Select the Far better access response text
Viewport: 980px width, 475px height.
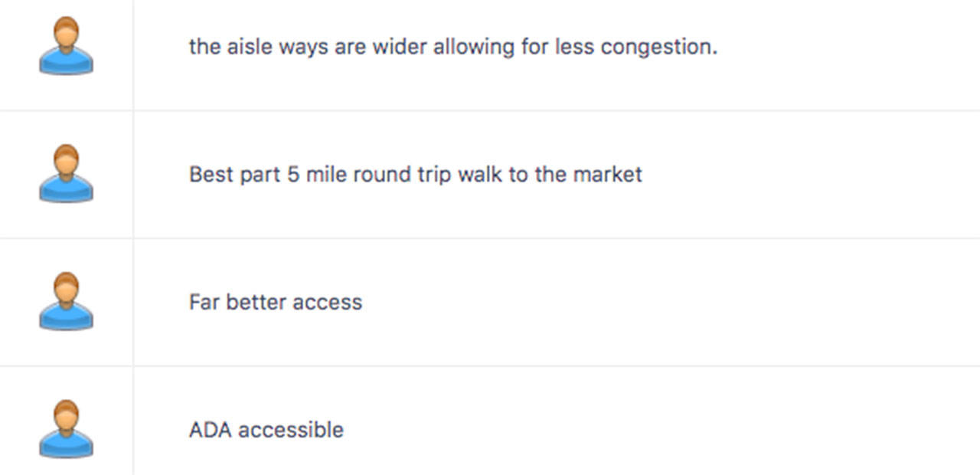tap(276, 302)
